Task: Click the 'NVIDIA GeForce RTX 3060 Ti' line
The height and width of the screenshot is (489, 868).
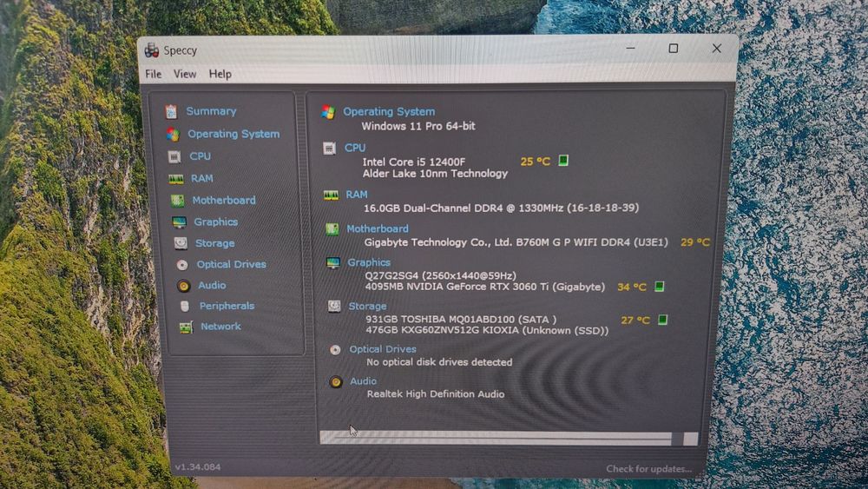Action: tap(485, 287)
